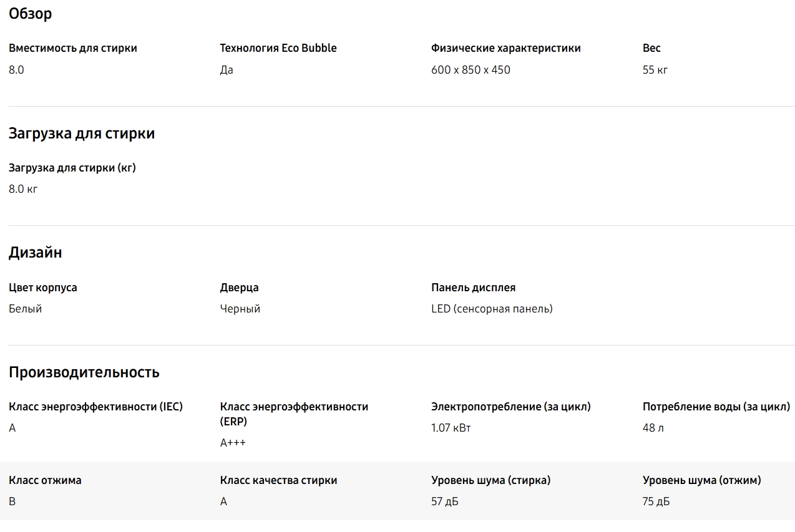This screenshot has height=532, width=795.
Task: Click the wash noise value "57 дБ"
Action: (x=444, y=501)
